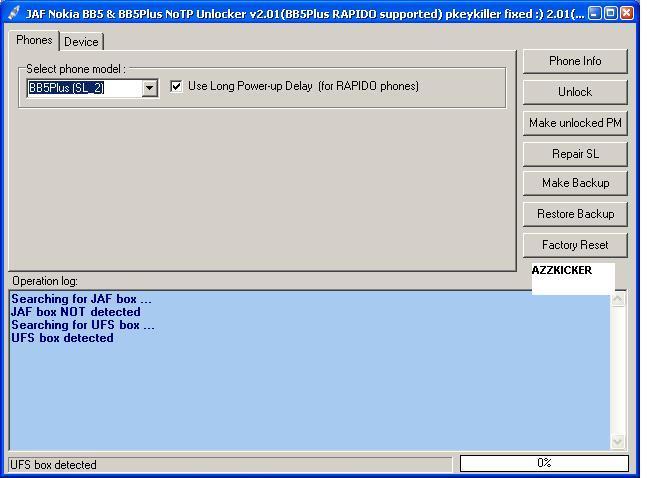Screen dimensions: 651x478
Task: Click the 0% progress bar
Action: coord(544,463)
